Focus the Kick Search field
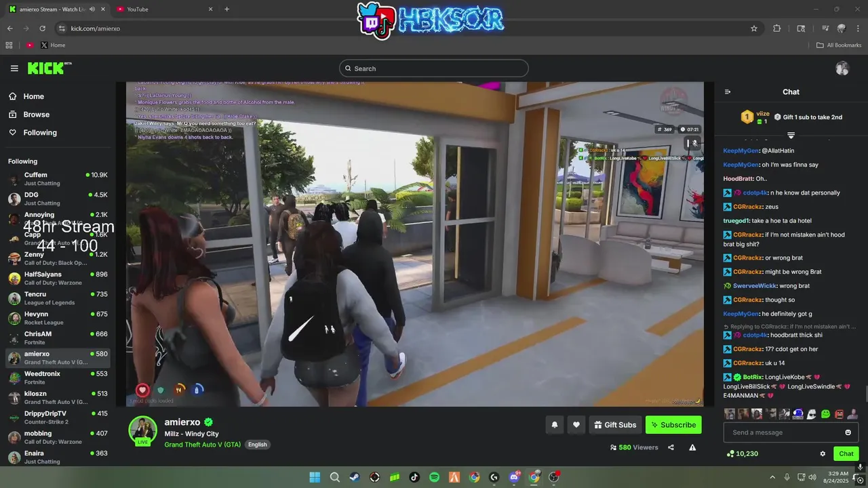 click(434, 68)
